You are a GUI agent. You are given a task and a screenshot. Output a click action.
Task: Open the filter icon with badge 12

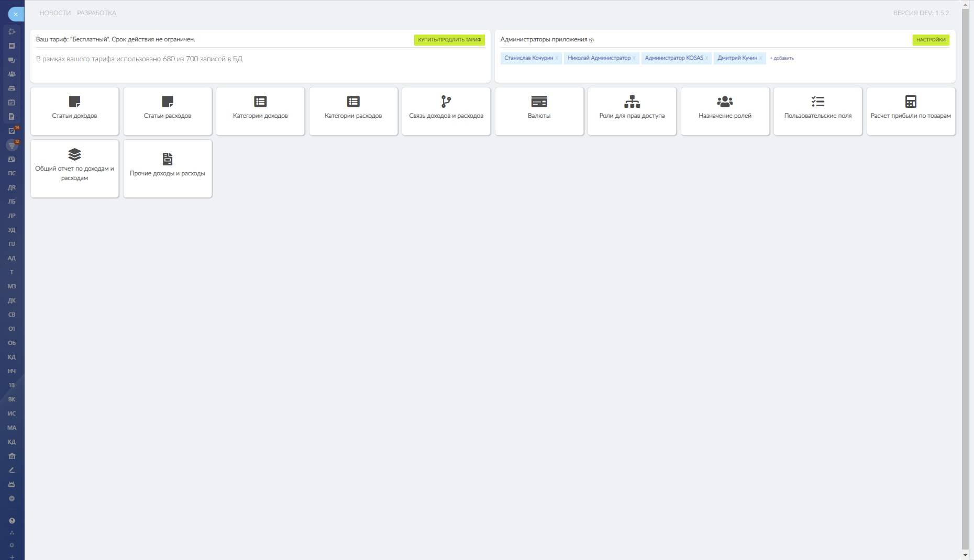[12, 145]
